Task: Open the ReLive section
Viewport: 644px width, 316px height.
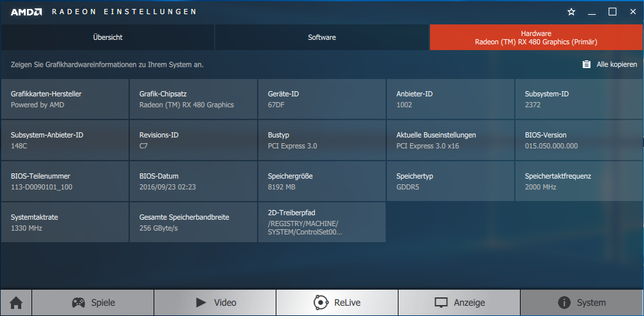Action: pos(337,303)
